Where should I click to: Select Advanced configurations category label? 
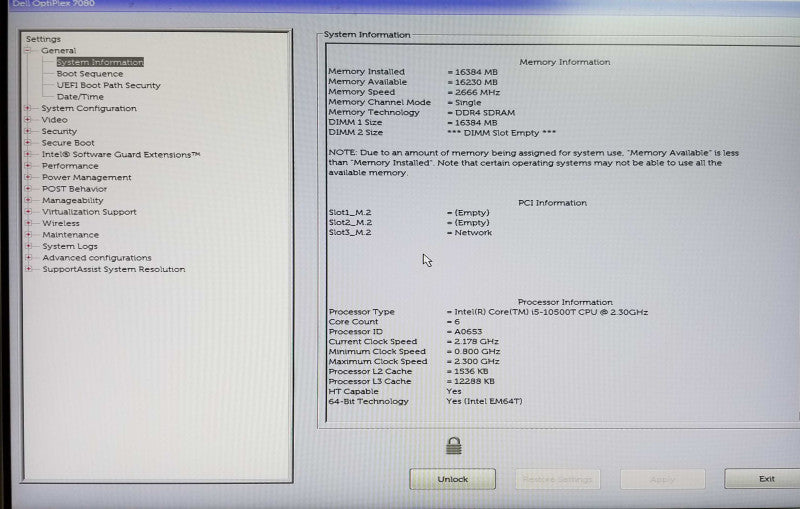pyautogui.click(x=97, y=258)
